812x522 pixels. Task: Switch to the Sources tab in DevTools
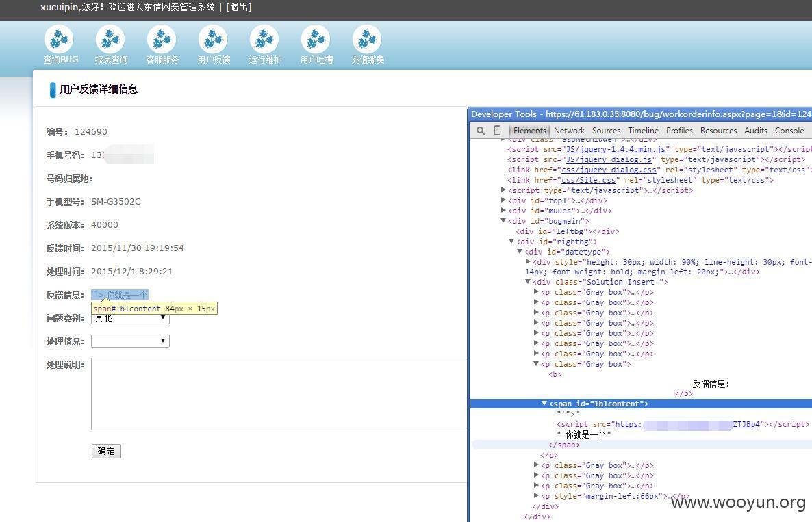[607, 131]
